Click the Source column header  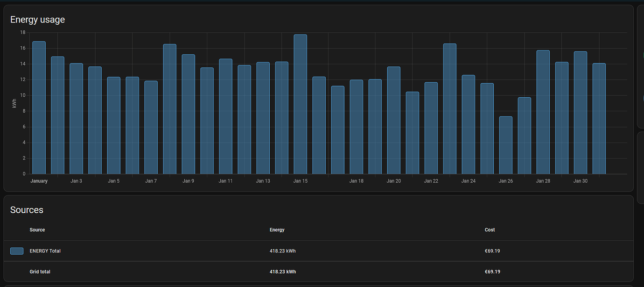pyautogui.click(x=37, y=230)
